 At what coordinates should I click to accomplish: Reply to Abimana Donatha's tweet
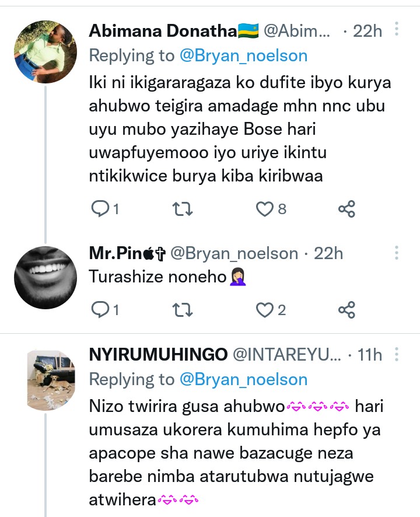point(101,208)
